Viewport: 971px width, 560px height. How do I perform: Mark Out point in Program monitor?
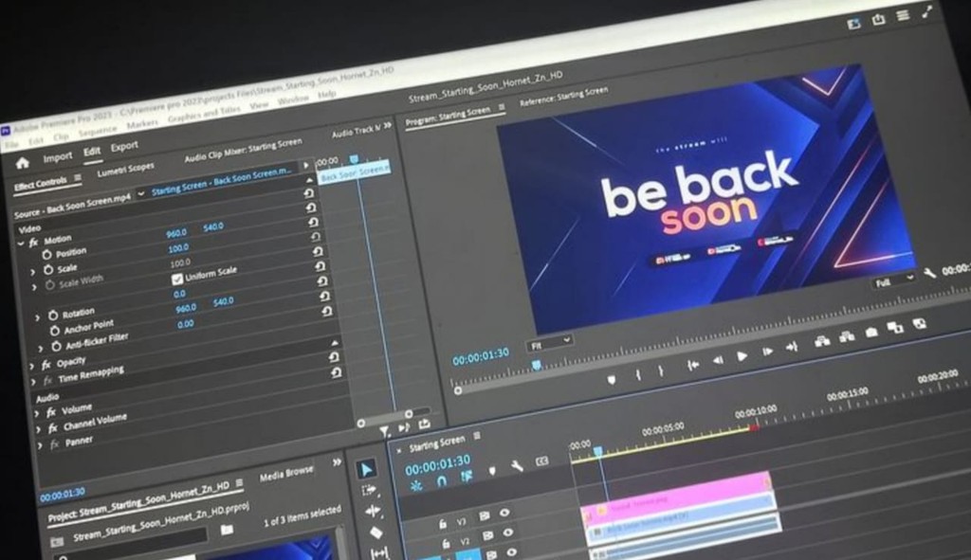tap(661, 370)
